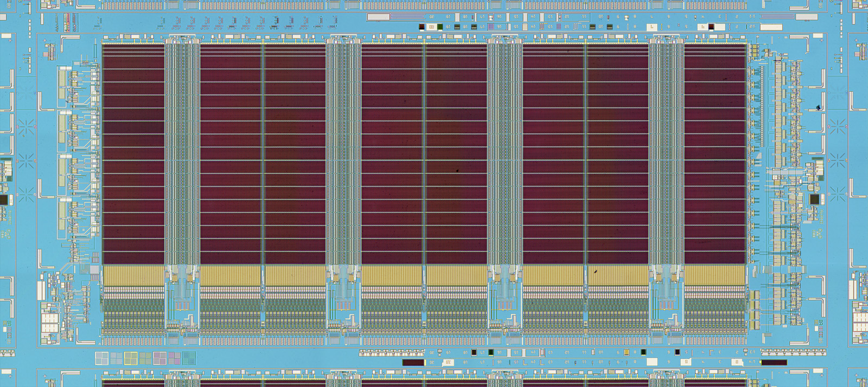Click the top starburst alignment mark on left edge
Image resolution: width=868 pixels, height=387 pixels.
tap(25, 127)
